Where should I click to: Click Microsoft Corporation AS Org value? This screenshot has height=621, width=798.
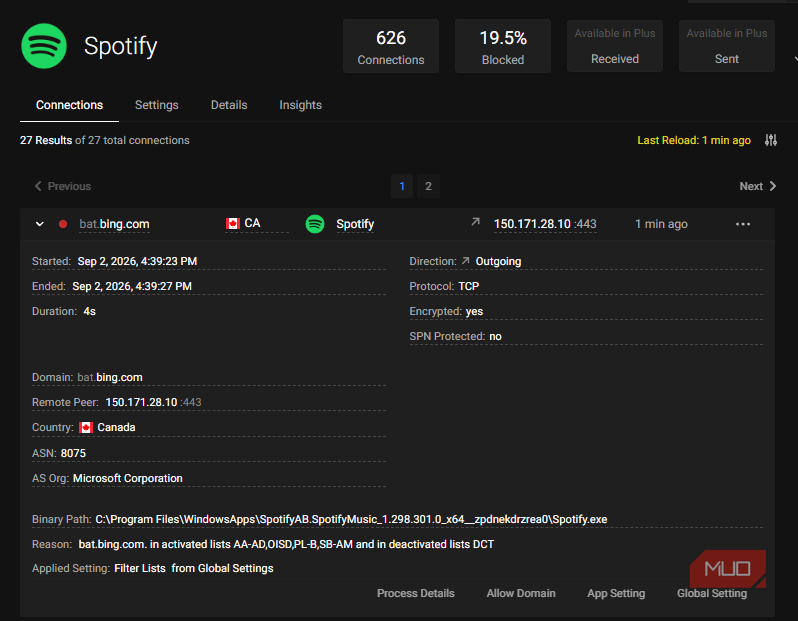[x=128, y=478]
